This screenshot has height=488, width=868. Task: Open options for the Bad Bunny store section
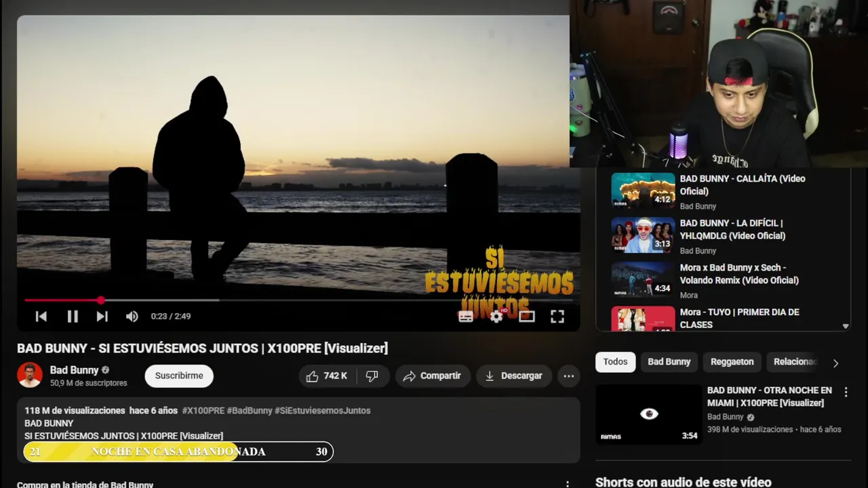(568, 484)
